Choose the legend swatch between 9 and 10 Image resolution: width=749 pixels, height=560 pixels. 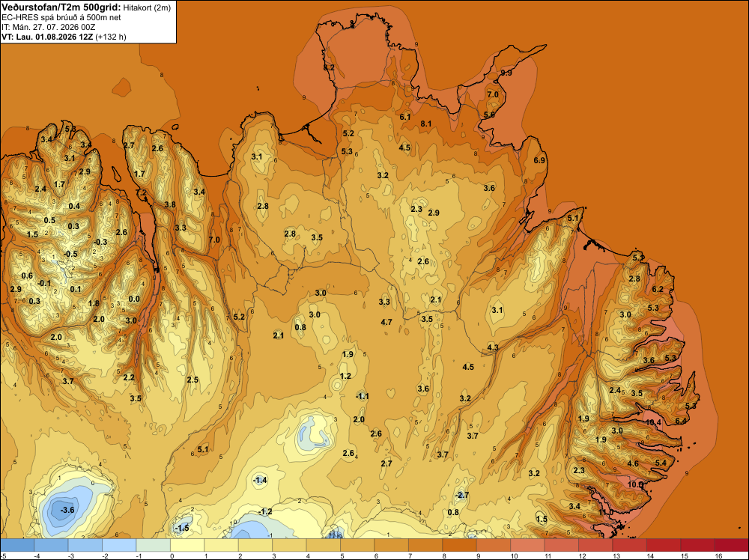pyautogui.click(x=494, y=545)
